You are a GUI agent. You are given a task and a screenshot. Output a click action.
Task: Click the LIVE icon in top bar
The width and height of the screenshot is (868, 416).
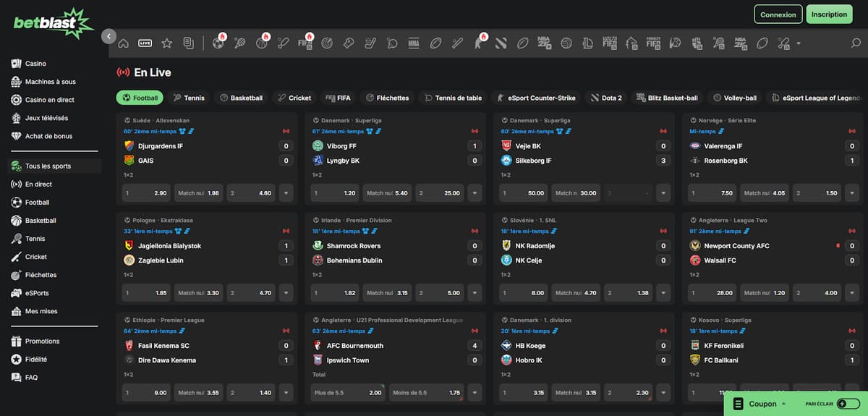145,43
